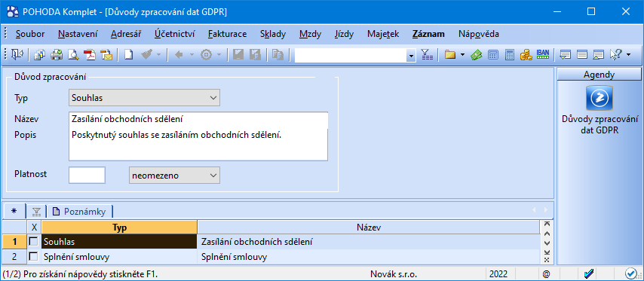Open the Mzdy menu
The width and height of the screenshot is (644, 281).
pyautogui.click(x=311, y=34)
